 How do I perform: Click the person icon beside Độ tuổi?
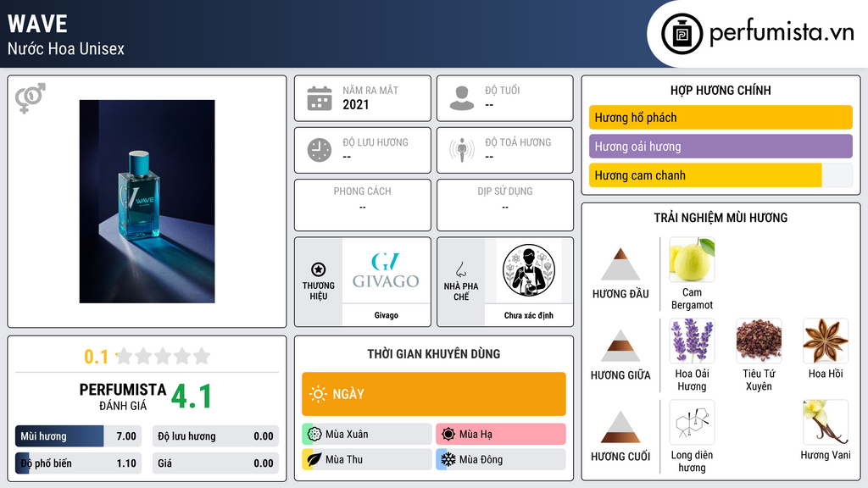point(462,98)
